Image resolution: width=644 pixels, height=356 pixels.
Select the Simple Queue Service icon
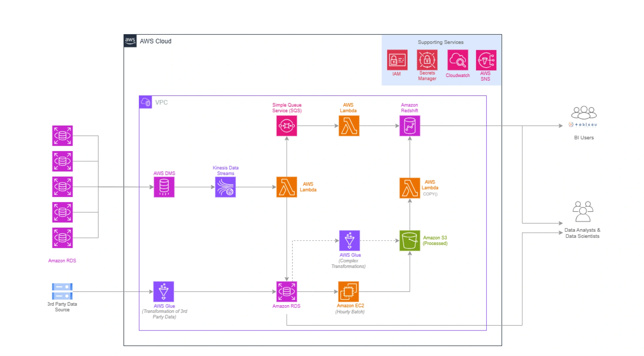point(287,126)
